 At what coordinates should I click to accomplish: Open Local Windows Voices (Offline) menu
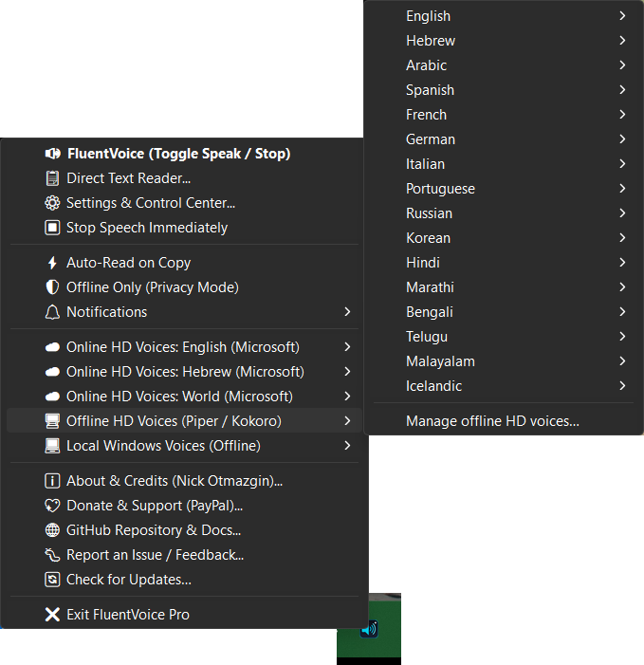(184, 446)
